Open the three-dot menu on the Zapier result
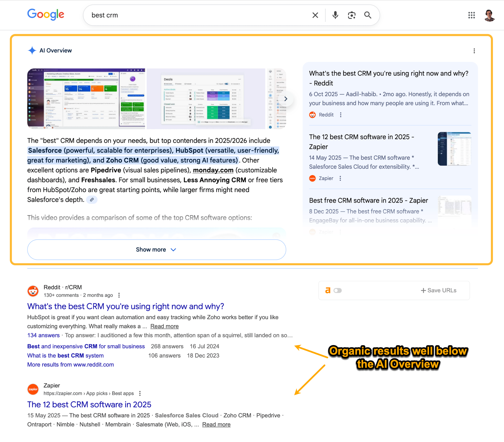Viewport: 504px width, 442px height. coord(140,393)
